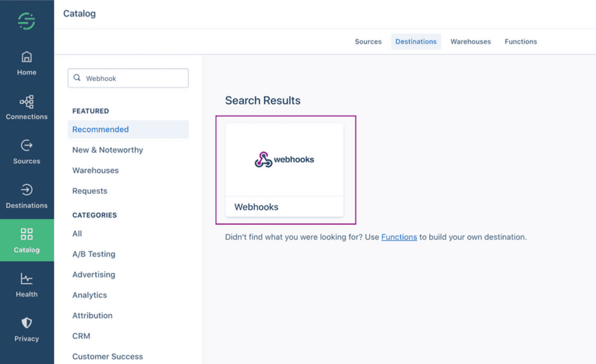Open Sources from the left navigation
Image resolution: width=596 pixels, height=364 pixels.
pyautogui.click(x=26, y=146)
